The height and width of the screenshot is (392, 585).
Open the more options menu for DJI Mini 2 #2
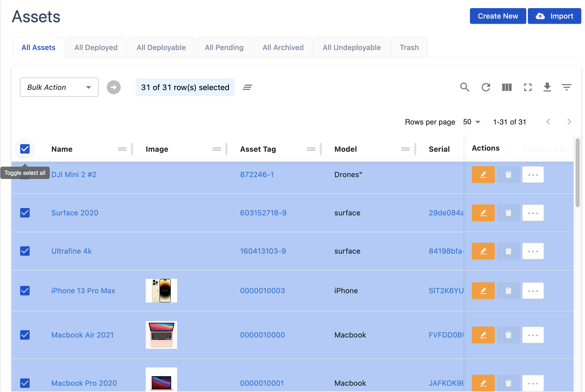pos(533,175)
